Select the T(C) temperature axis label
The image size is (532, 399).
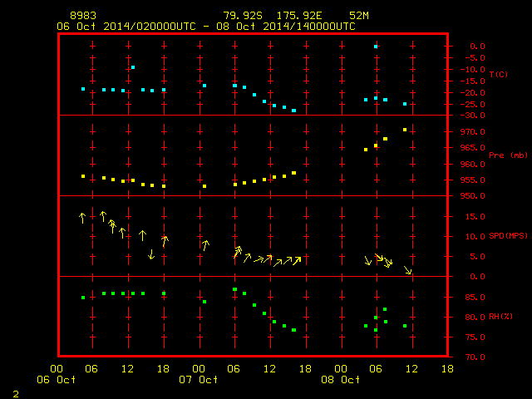498,75
